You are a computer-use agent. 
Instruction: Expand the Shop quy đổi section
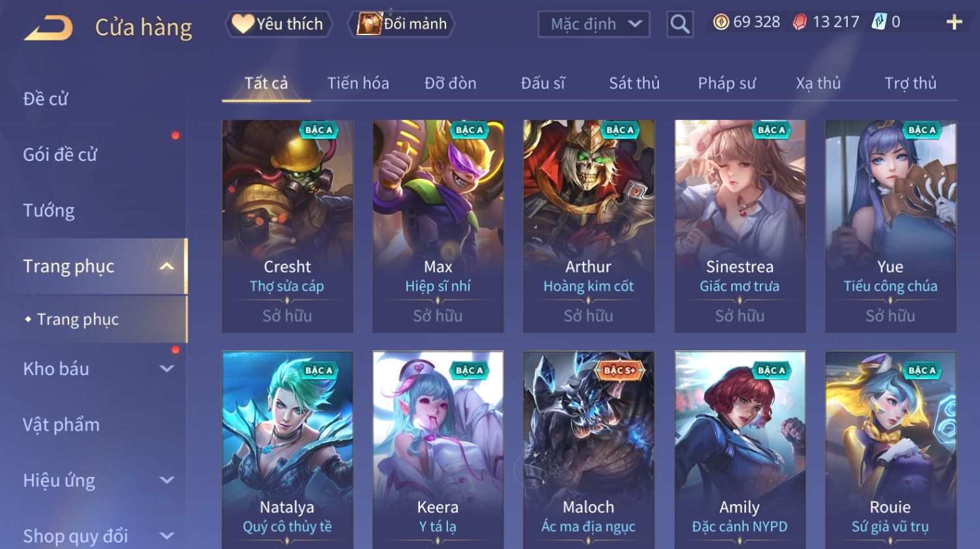tap(167, 536)
